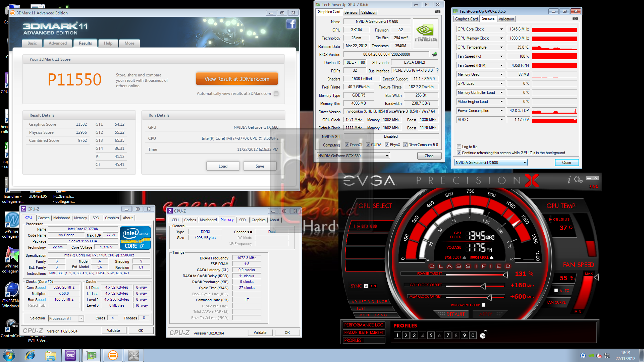Launch Internet Explorer from taskbar
The image size is (644, 362).
pos(30,355)
